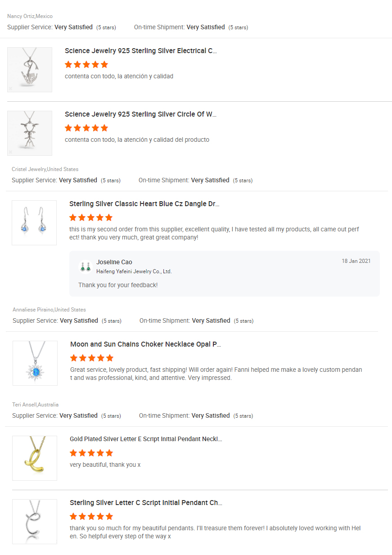Open Science Jewelry Sterling Silver Circle Of W title
Viewport: 392px width, 555px height.
pyautogui.click(x=140, y=114)
